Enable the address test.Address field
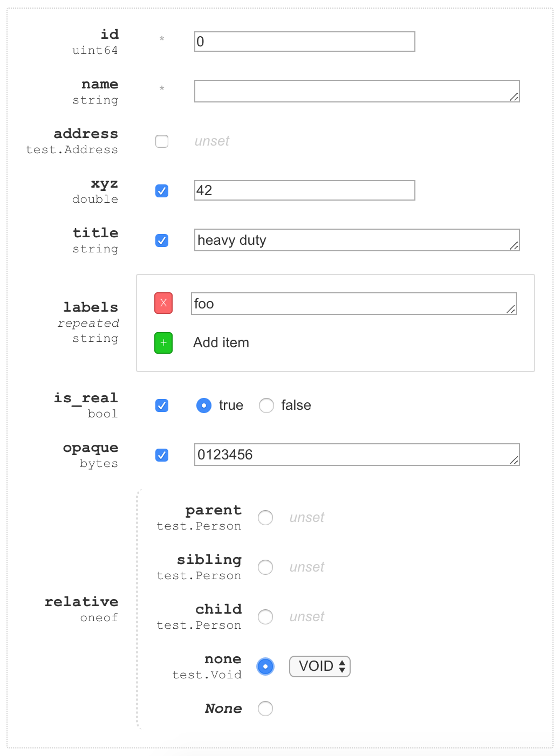 pyautogui.click(x=161, y=141)
